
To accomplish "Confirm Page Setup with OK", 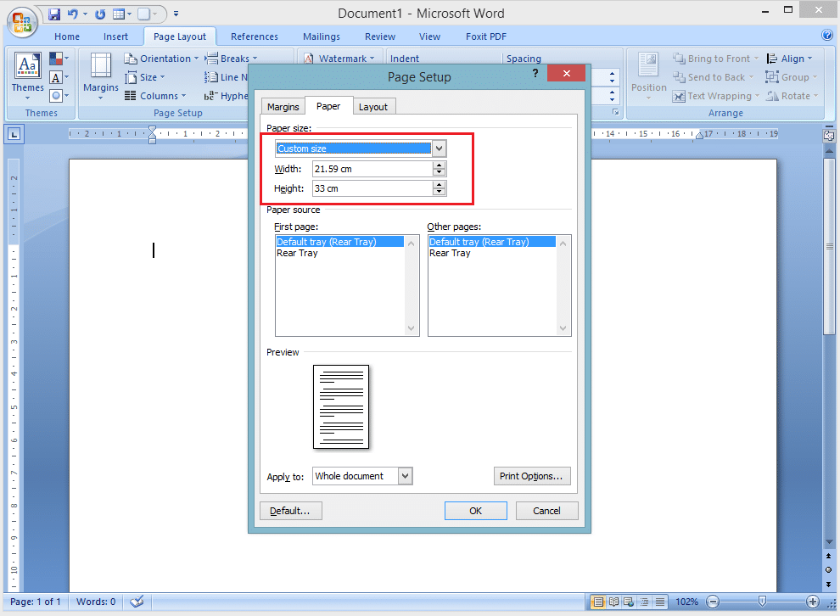I will (475, 511).
